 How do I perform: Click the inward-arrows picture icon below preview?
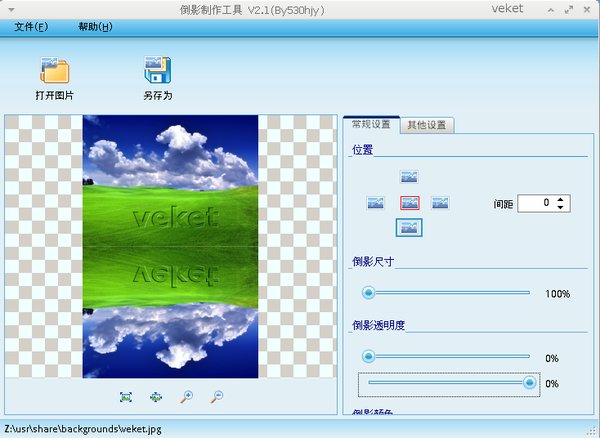[x=156, y=397]
